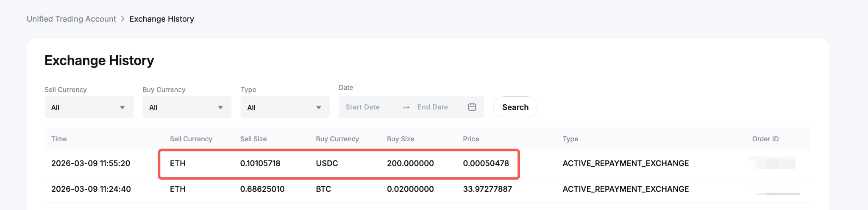This screenshot has height=210, width=868.
Task: Click the Sell Size column header
Action: coord(253,139)
